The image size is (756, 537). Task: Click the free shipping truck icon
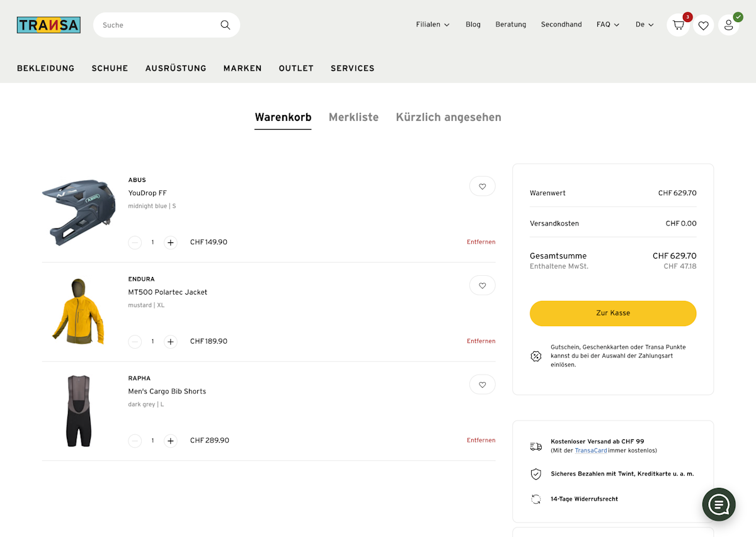pyautogui.click(x=536, y=446)
